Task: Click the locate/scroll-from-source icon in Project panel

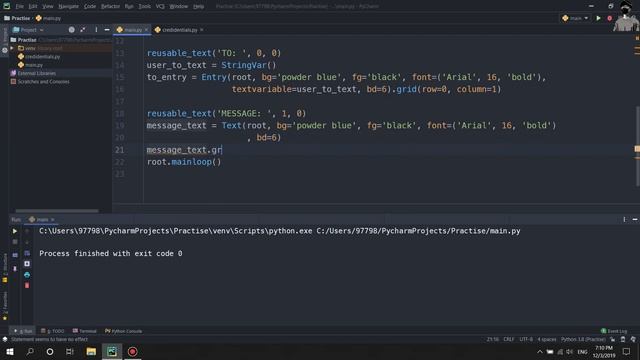Action: coord(71,30)
